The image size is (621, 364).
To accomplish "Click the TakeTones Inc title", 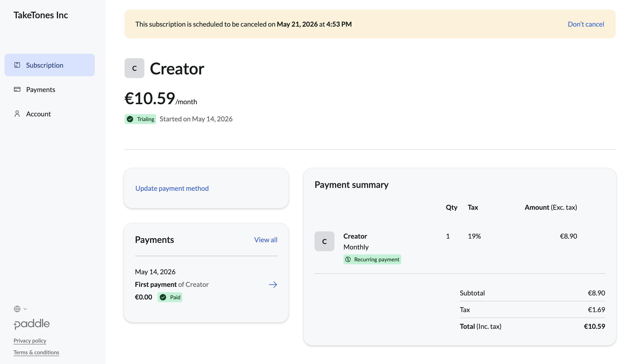I will [x=41, y=15].
